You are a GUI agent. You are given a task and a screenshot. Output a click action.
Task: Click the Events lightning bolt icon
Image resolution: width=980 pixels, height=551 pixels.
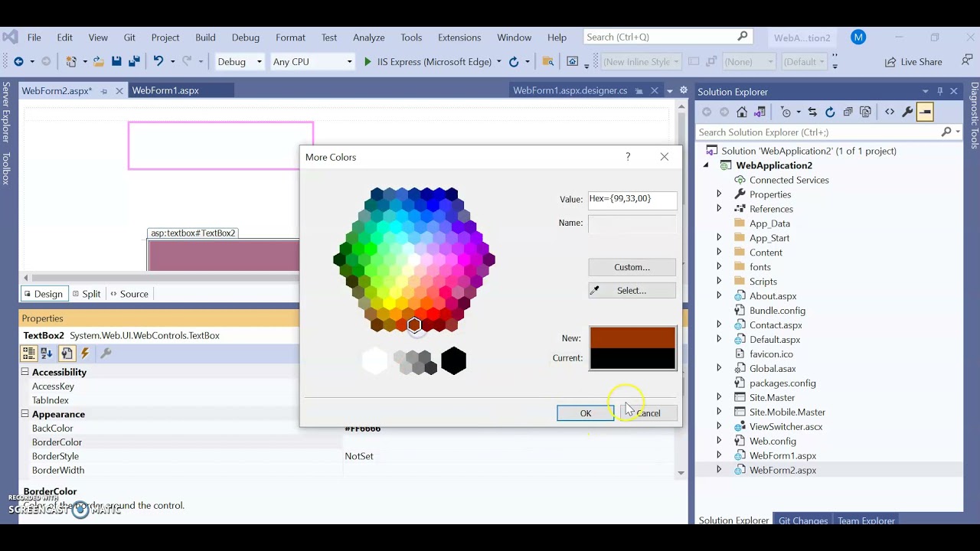(85, 354)
